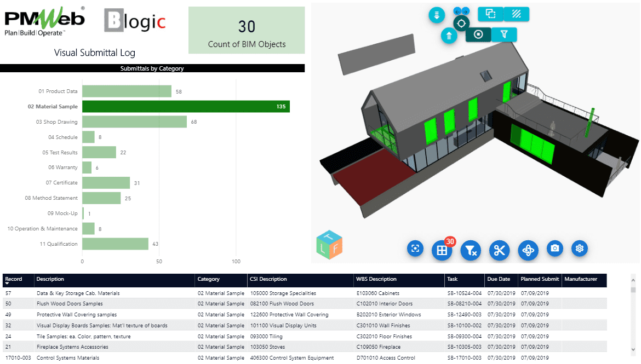The image size is (641, 364).
Task: Click the table scrollbar down arrow
Action: point(633,349)
